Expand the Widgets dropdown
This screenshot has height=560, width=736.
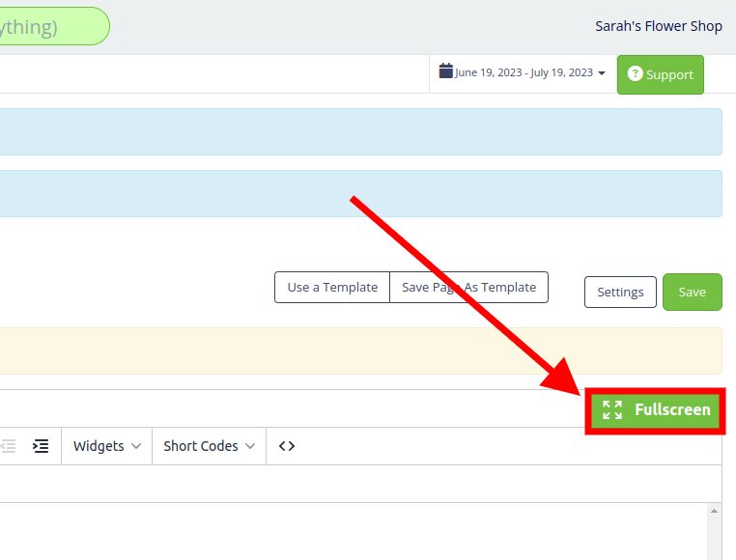[x=106, y=446]
